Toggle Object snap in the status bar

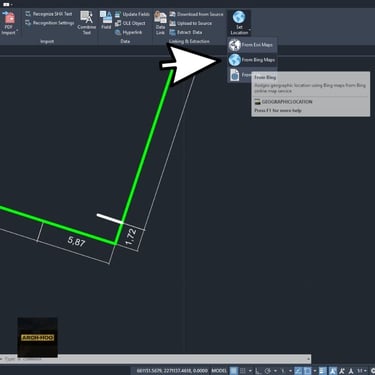(308, 371)
